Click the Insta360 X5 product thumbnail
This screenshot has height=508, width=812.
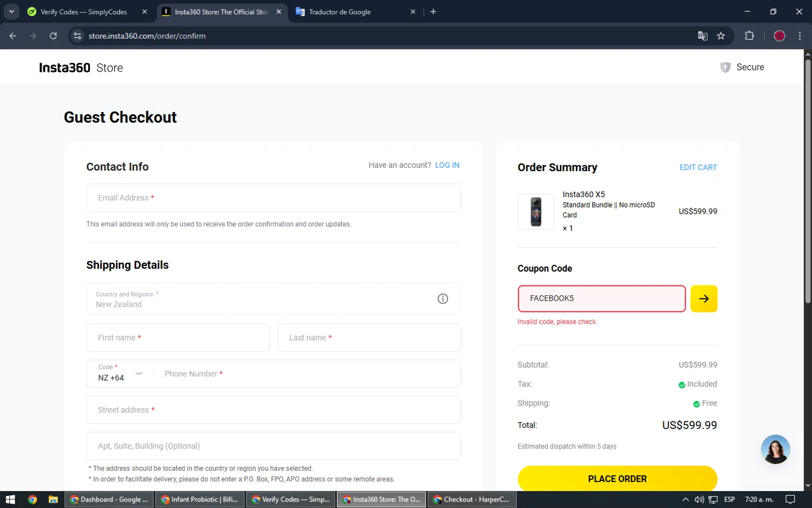(536, 212)
